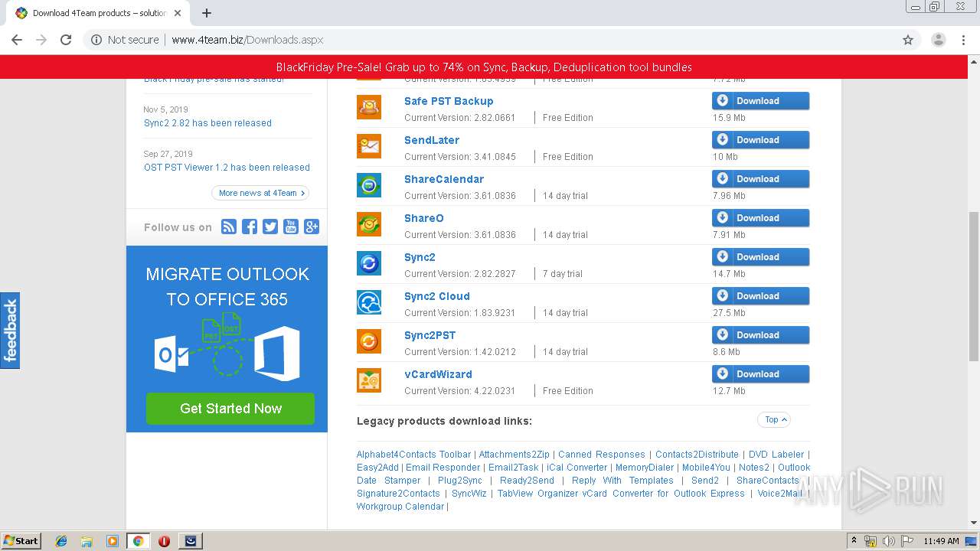Open Contacts2Distribute legacy link
980x551 pixels.
click(x=697, y=455)
